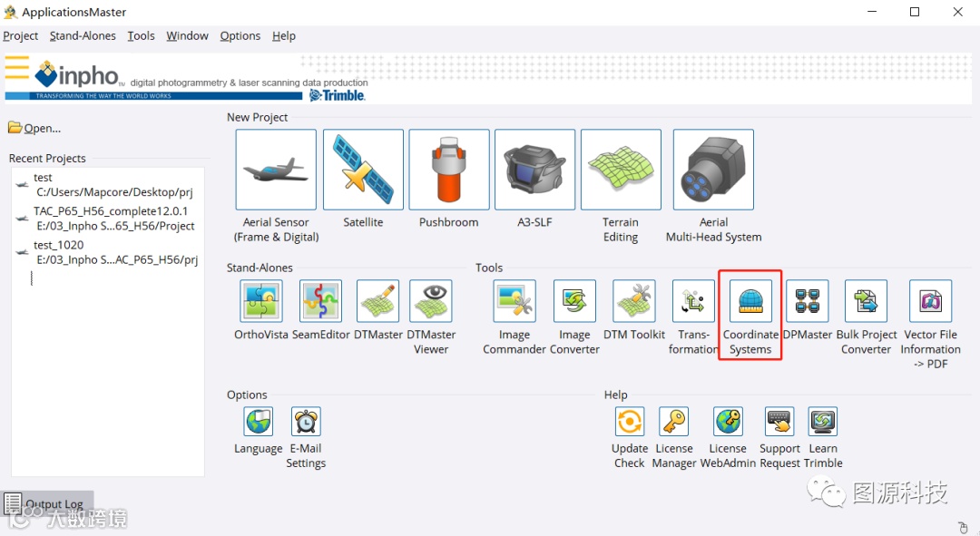Open the Stand-Alones menu
The height and width of the screenshot is (536, 980).
tap(83, 36)
